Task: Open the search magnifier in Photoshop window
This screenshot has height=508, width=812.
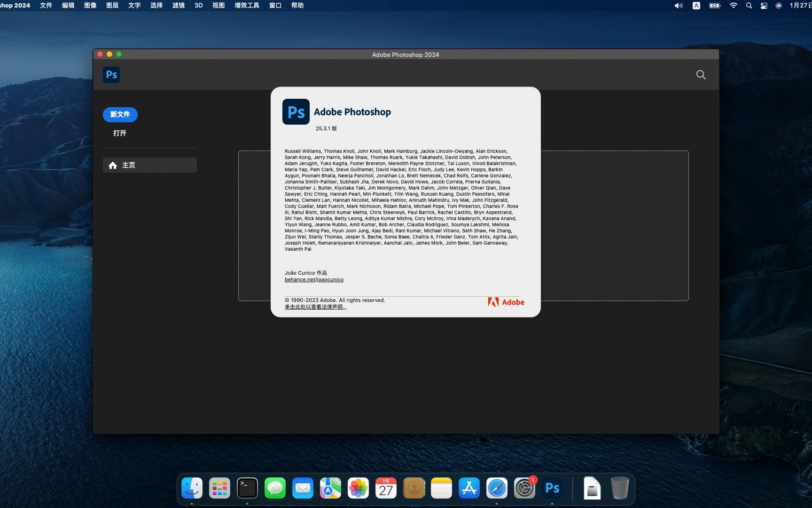Action: tap(701, 75)
